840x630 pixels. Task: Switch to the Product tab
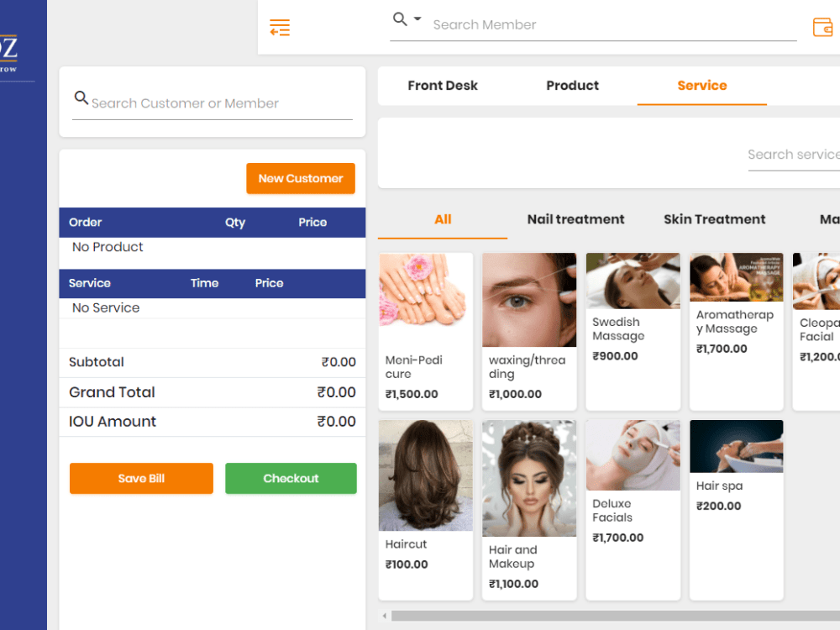572,85
